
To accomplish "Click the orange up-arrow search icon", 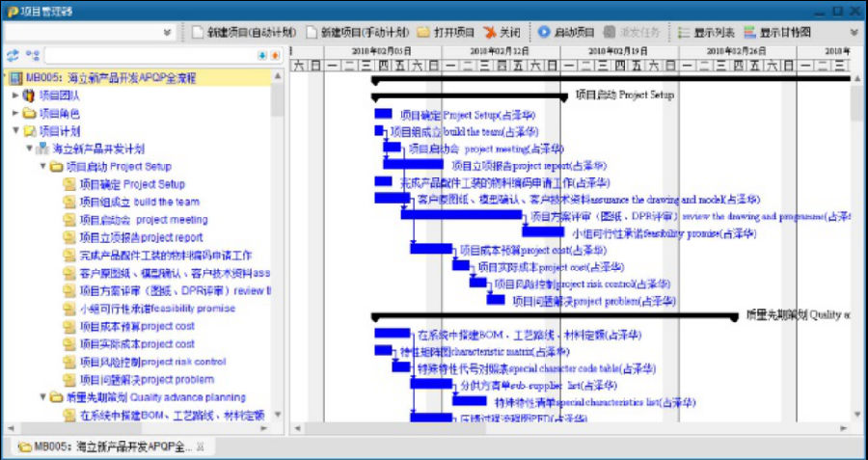I will click(x=275, y=56).
